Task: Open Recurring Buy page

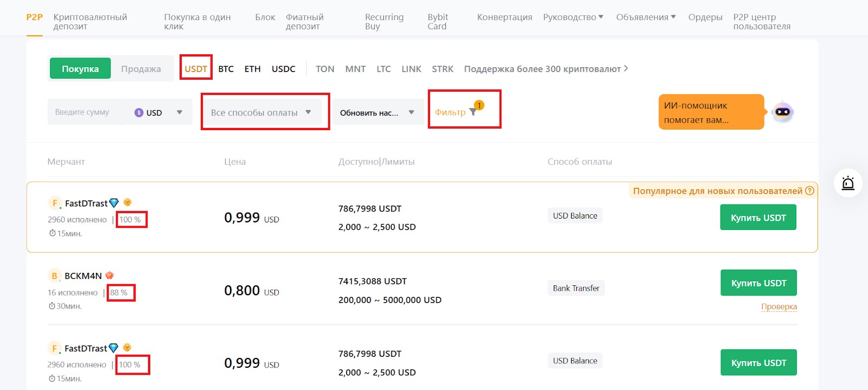Action: pyautogui.click(x=384, y=22)
